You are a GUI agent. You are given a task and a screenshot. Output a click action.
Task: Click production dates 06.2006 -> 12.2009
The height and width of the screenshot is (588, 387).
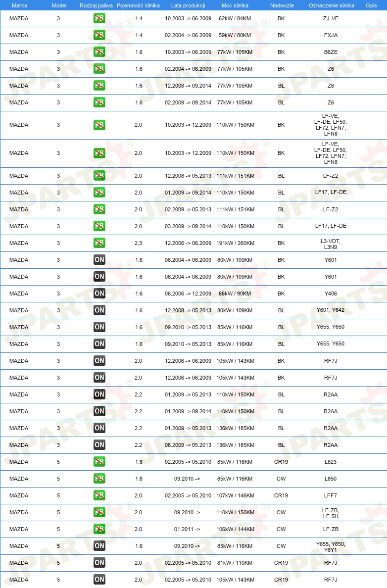188,294
